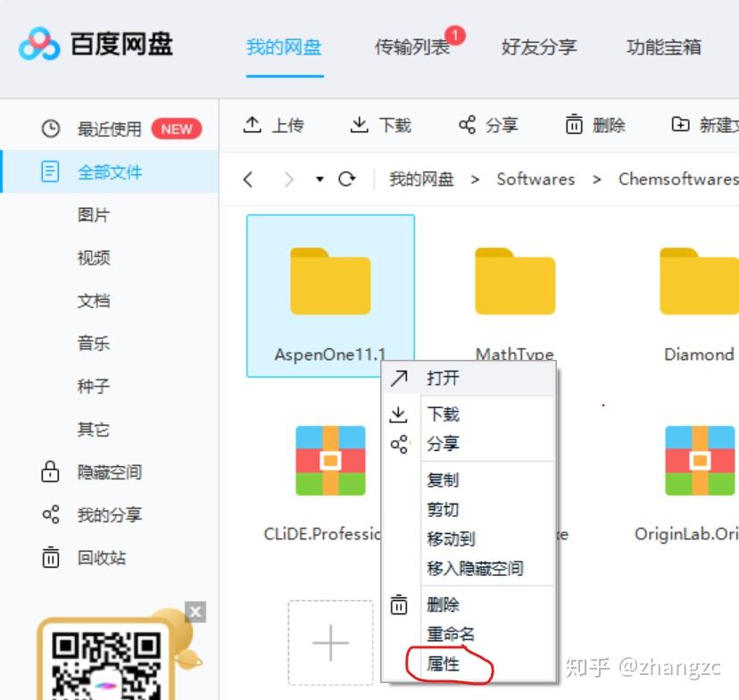Click the 分享 toolbar button label
This screenshot has width=739, height=700.
(502, 125)
